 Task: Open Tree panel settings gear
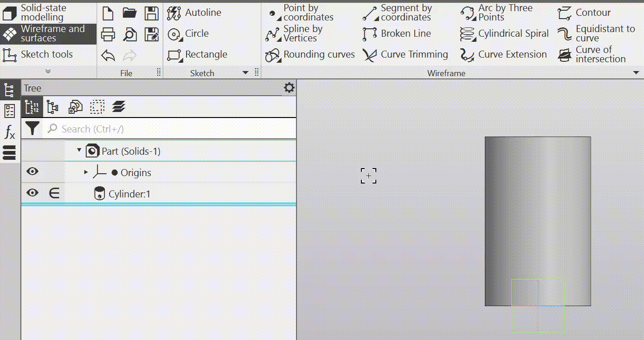tap(289, 88)
